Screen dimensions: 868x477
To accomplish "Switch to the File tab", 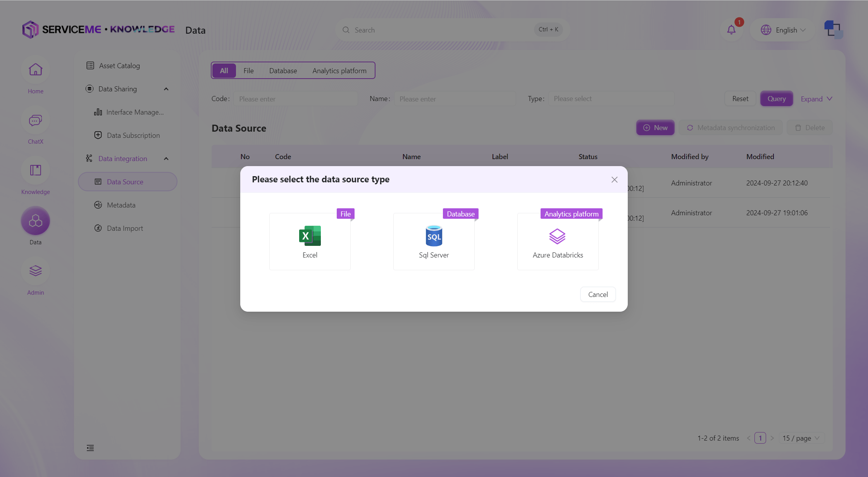I will point(248,71).
